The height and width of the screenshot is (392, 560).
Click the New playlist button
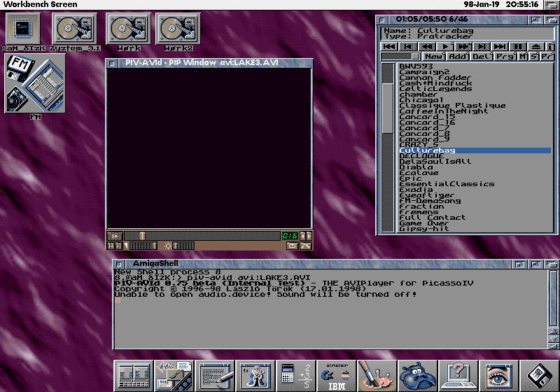coord(434,57)
